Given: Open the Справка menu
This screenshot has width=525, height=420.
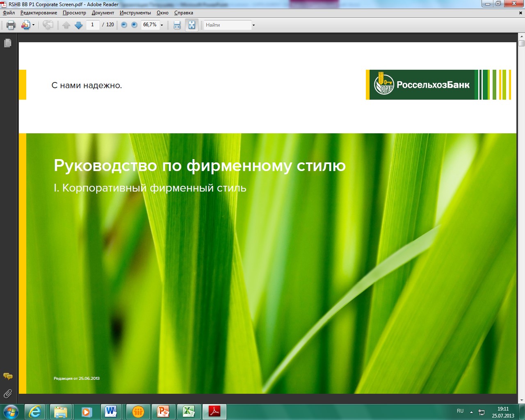Looking at the screenshot, I should (183, 13).
